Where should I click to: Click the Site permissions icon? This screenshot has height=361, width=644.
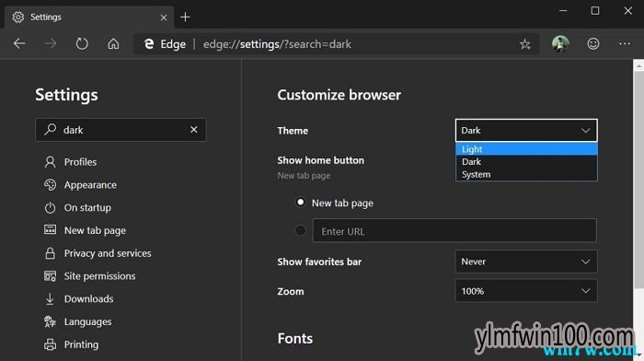50,276
